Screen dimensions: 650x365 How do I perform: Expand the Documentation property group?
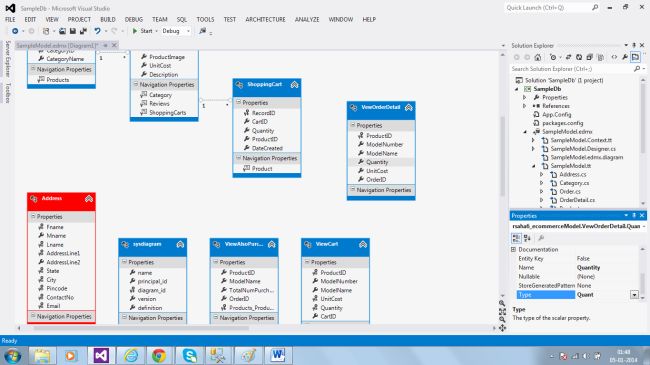[x=514, y=249]
